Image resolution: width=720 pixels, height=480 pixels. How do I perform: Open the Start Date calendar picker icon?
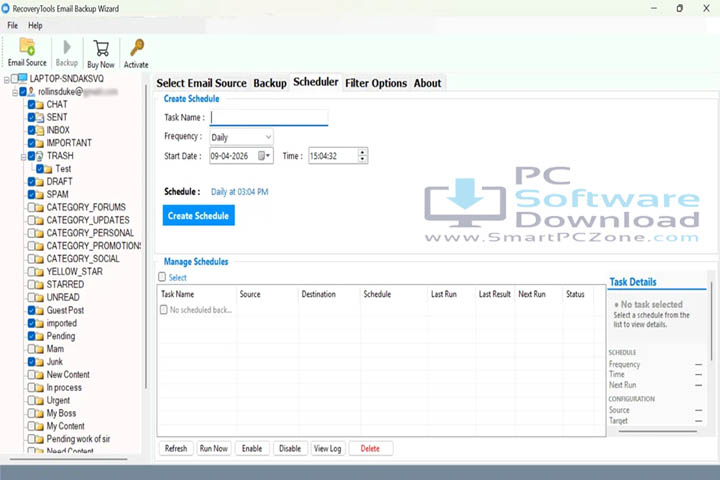261,156
